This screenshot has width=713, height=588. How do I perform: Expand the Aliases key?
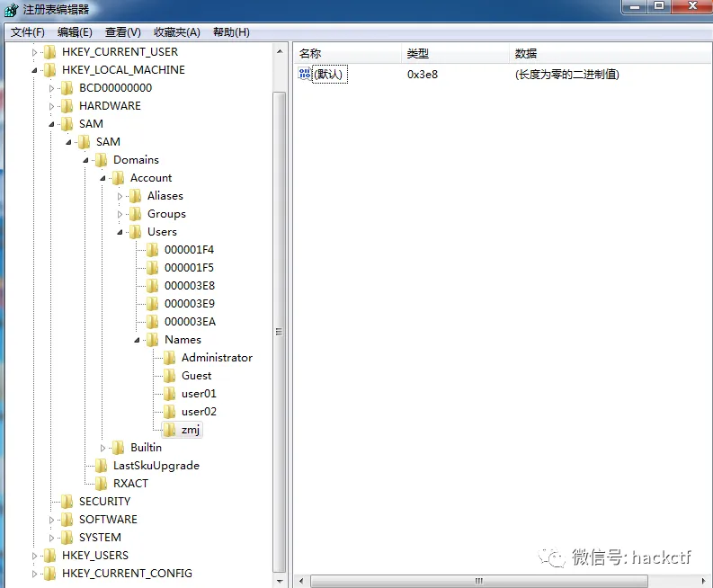tap(120, 197)
